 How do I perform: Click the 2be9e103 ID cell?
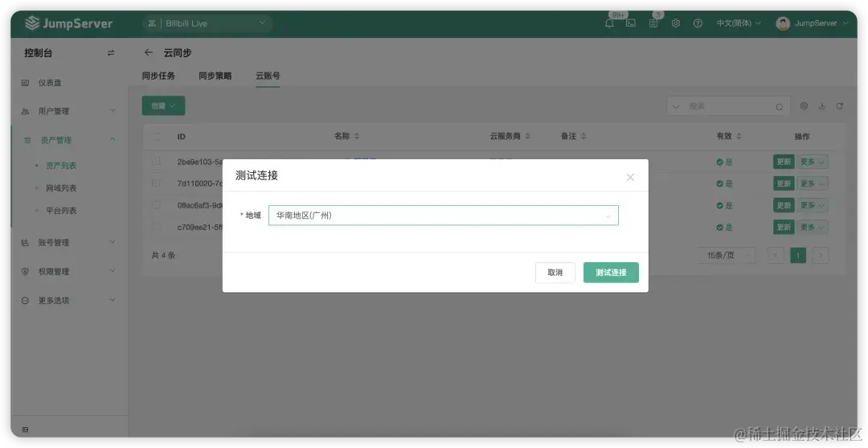point(200,162)
